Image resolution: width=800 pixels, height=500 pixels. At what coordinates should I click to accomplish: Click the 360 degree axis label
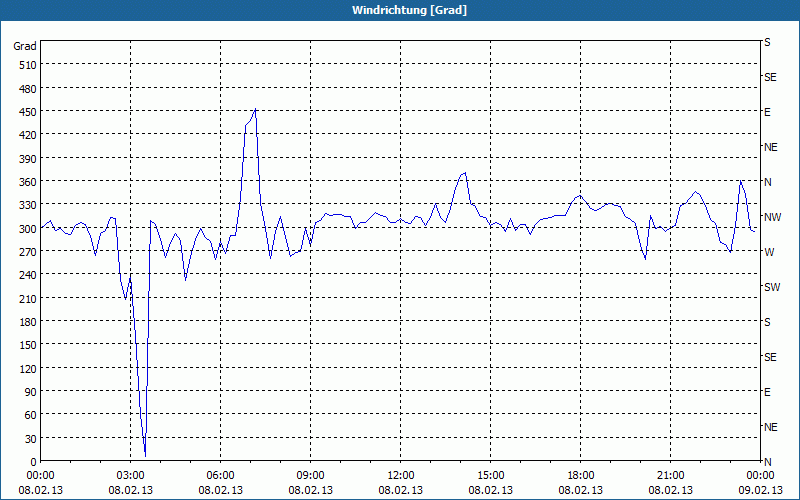click(28, 182)
